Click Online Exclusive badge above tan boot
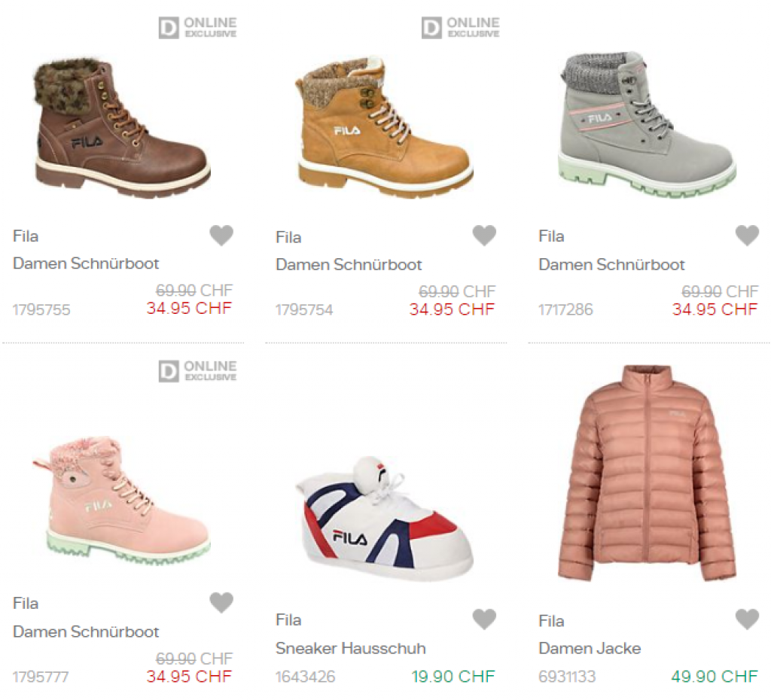Image resolution: width=771 pixels, height=700 pixels. (x=461, y=28)
